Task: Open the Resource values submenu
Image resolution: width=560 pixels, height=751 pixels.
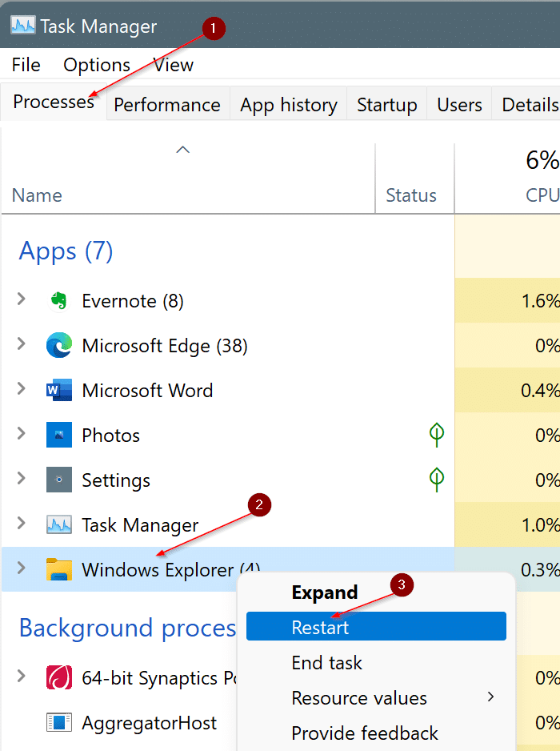Action: (358, 697)
